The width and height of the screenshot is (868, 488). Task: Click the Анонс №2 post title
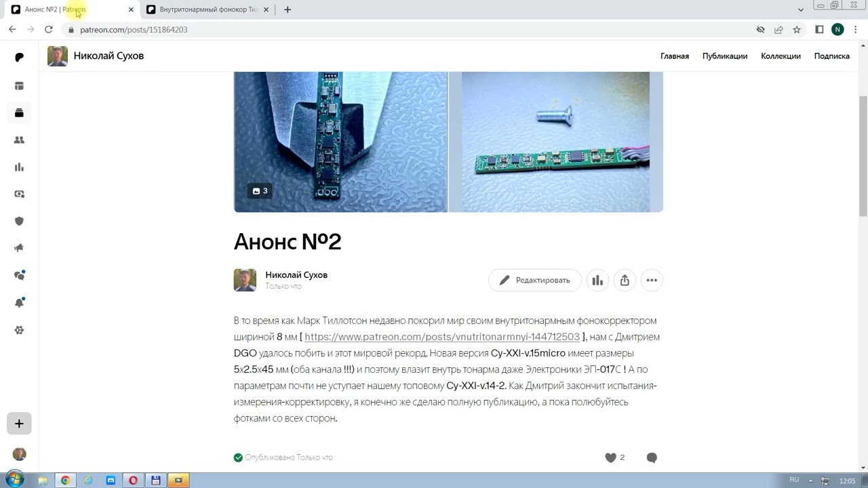pyautogui.click(x=288, y=241)
